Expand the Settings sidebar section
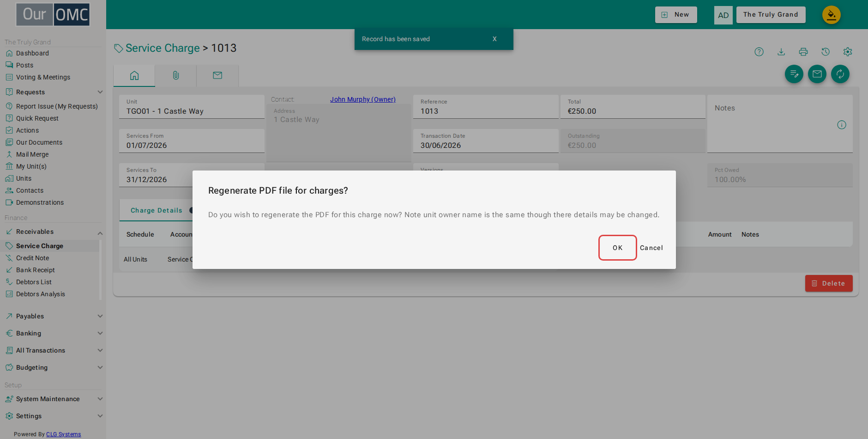This screenshot has height=439, width=868. coord(53,416)
